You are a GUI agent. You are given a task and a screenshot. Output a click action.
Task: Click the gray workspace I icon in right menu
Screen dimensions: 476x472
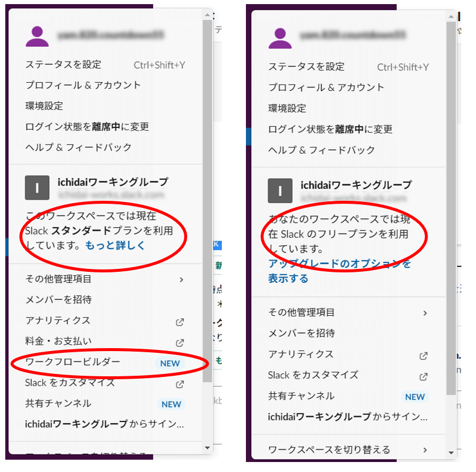tap(280, 191)
